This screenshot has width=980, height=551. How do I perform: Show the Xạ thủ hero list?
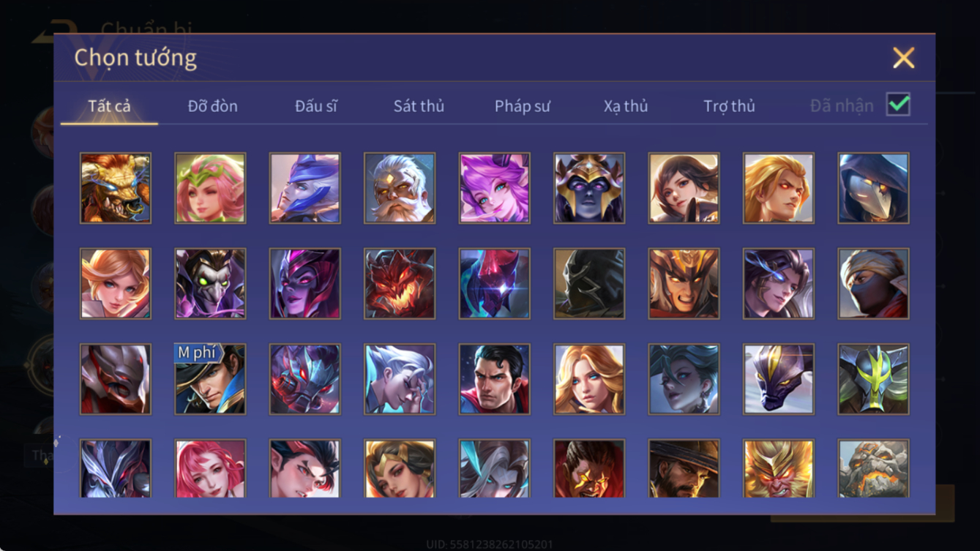626,106
